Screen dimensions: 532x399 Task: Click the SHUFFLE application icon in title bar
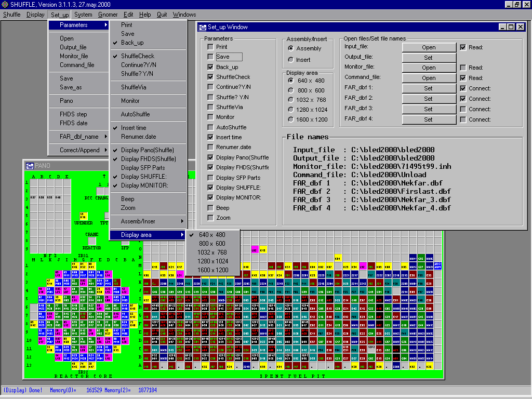coord(5,4)
